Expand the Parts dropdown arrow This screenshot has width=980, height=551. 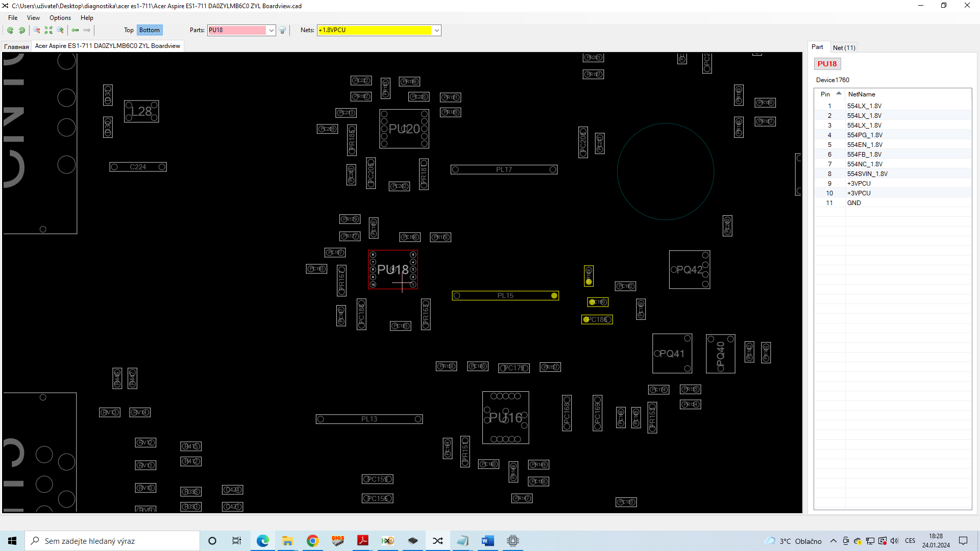[x=272, y=30]
